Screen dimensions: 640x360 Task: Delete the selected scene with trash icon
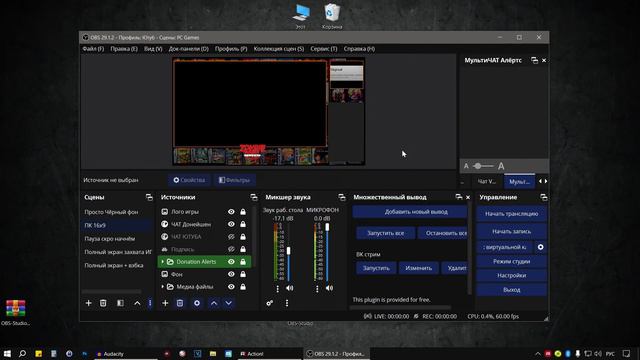pyautogui.click(x=103, y=303)
